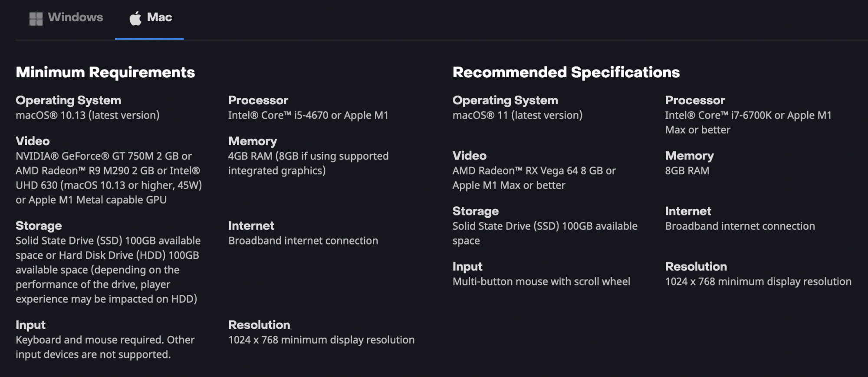Viewport: 868px width, 377px height.
Task: Click the Apple logo icon
Action: [x=135, y=18]
